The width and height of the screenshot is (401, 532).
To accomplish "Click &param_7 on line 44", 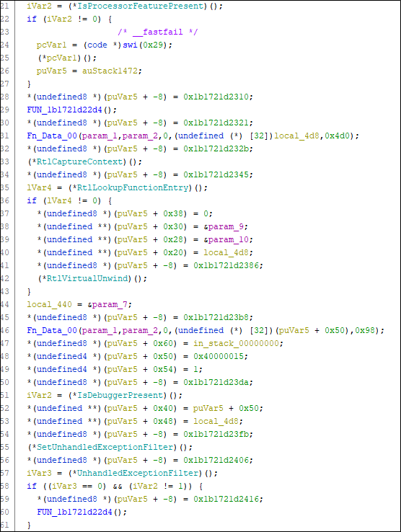I will click(107, 304).
